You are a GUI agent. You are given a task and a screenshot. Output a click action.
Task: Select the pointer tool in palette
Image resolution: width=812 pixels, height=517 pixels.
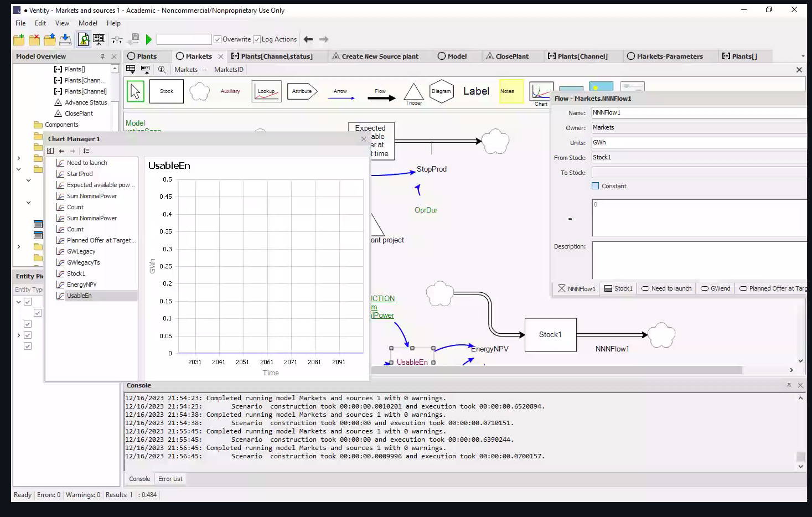[136, 91]
